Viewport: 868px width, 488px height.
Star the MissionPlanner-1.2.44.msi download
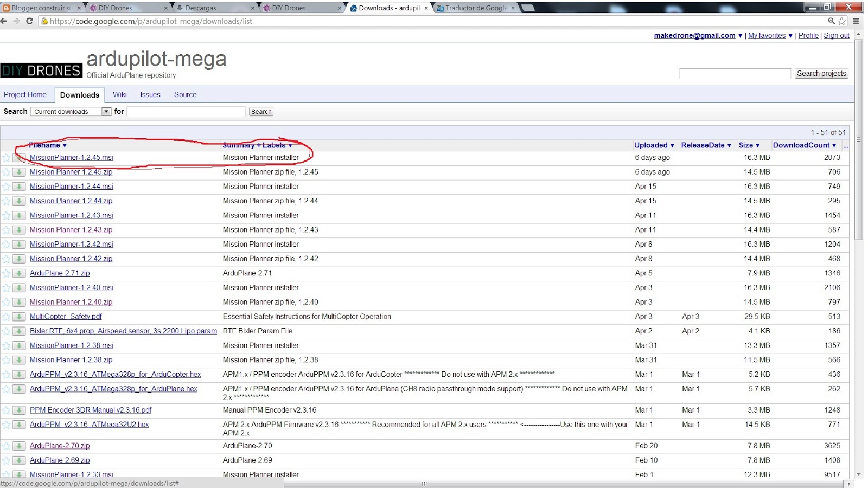pos(6,187)
